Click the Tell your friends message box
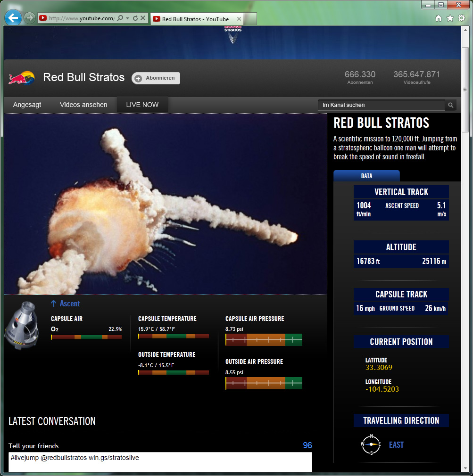Viewport: 473px width, 476px height. 160,462
